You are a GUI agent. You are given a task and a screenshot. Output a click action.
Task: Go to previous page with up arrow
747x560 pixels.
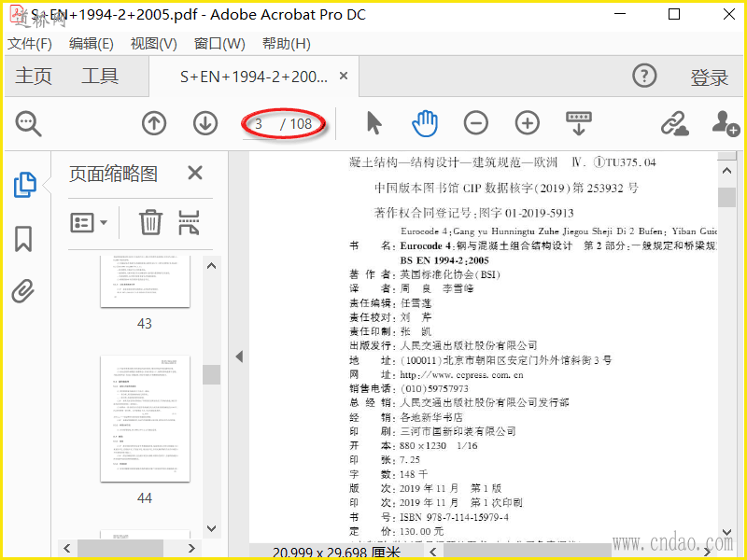tap(154, 123)
